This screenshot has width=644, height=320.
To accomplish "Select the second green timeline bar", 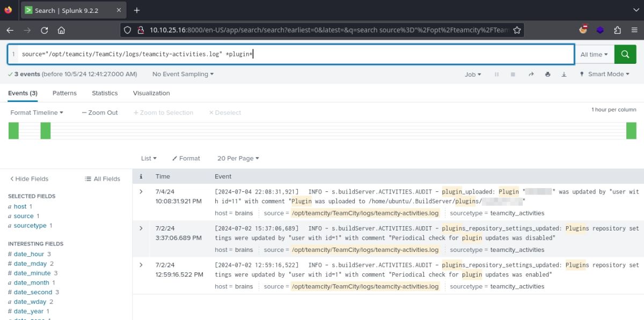I will click(46, 131).
